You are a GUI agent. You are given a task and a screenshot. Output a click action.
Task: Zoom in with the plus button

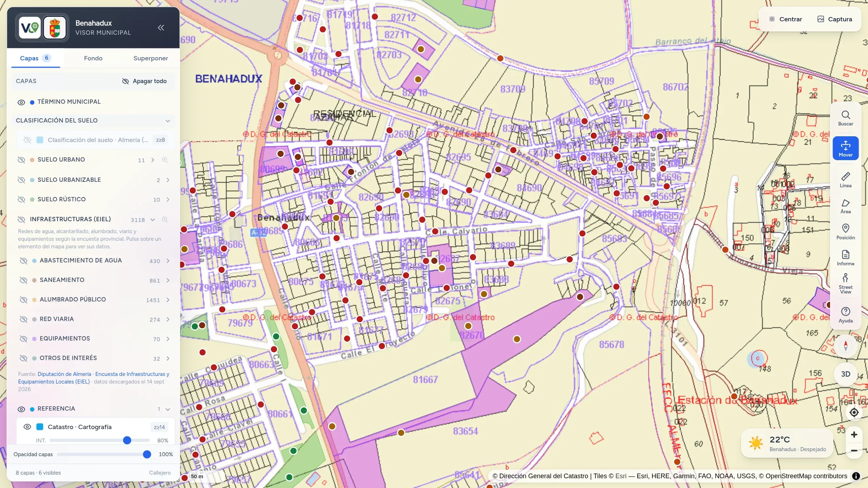pos(854,435)
